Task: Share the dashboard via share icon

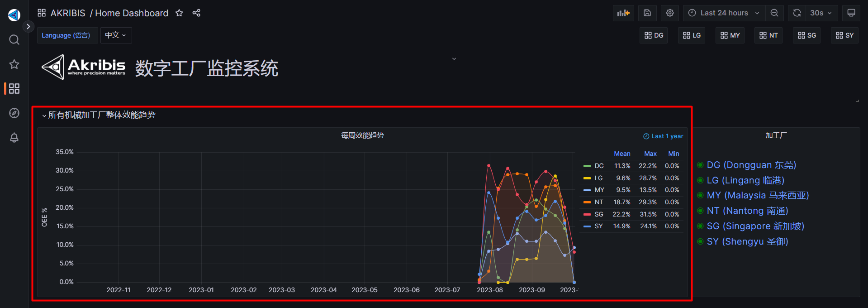Action: click(x=196, y=13)
